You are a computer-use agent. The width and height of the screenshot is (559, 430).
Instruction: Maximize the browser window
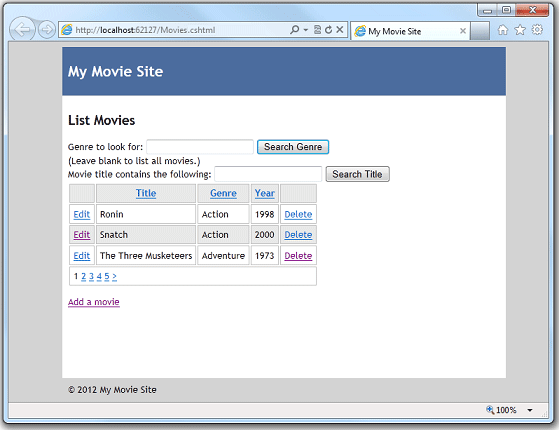tap(506, 10)
